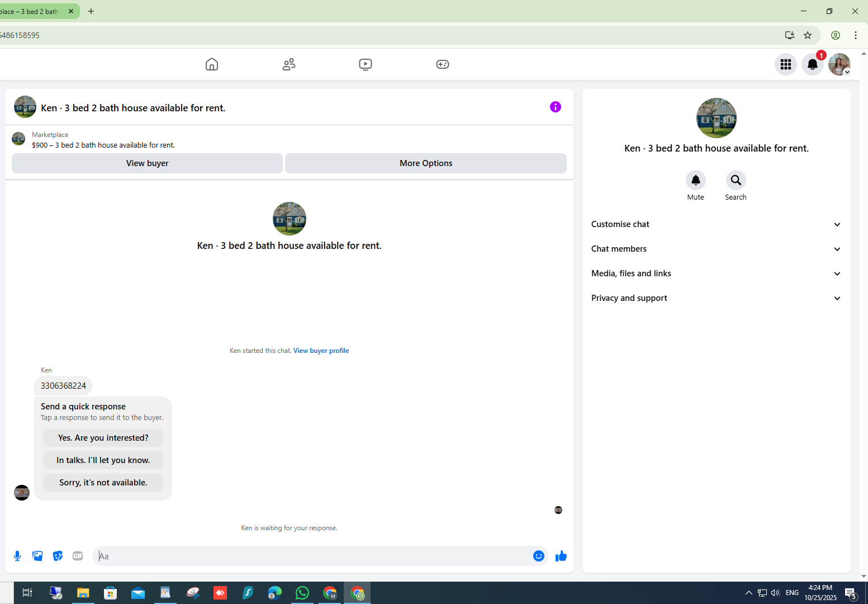Open the account profile picture menu
This screenshot has height=604, width=868.
[x=839, y=64]
